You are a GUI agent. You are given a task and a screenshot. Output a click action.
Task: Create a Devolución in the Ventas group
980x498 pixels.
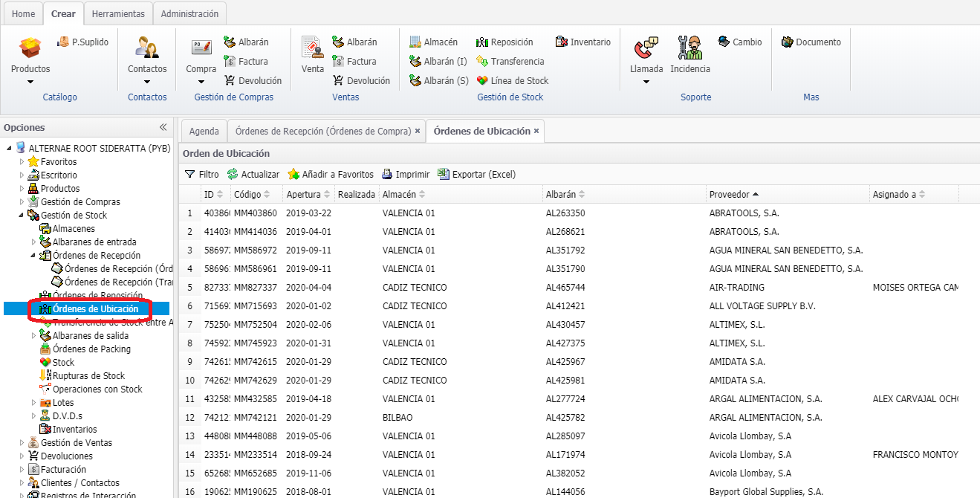[x=361, y=81]
